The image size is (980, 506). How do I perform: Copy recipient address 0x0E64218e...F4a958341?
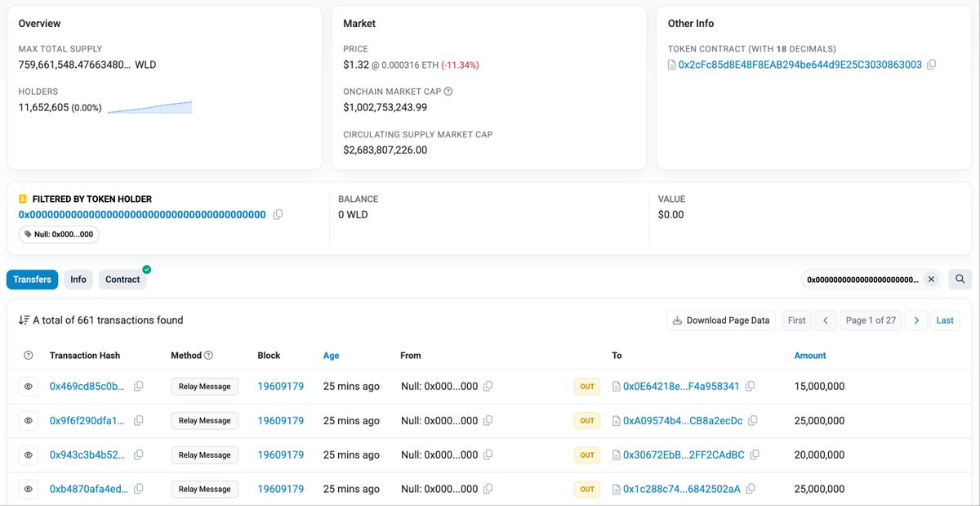click(750, 386)
